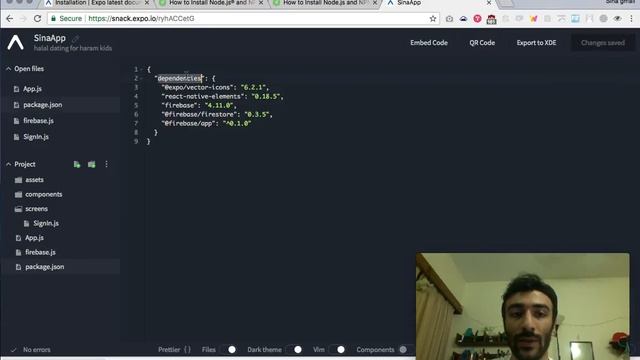Click "@expo/vector-icons" line in editor
640x360 pixels.
tap(215, 87)
